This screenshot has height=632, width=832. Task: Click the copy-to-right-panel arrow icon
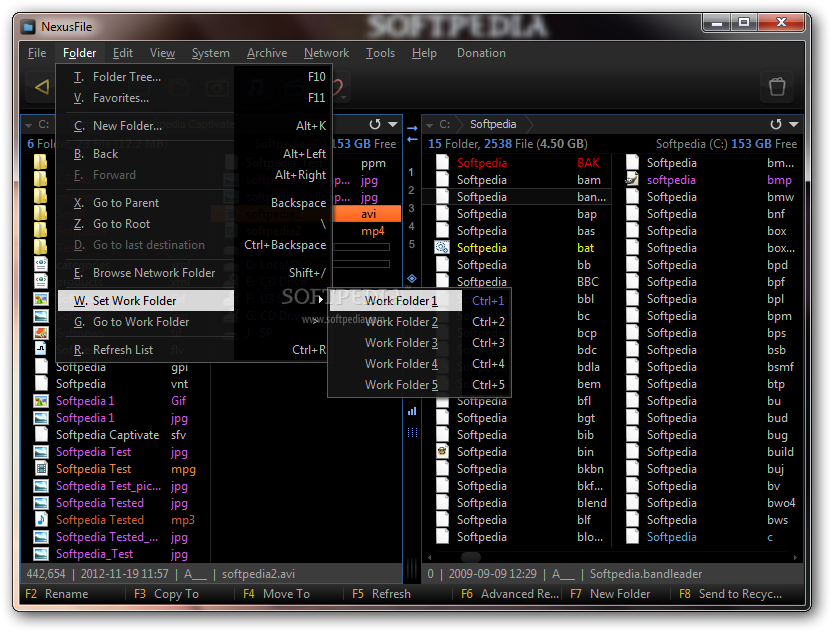[x=412, y=128]
